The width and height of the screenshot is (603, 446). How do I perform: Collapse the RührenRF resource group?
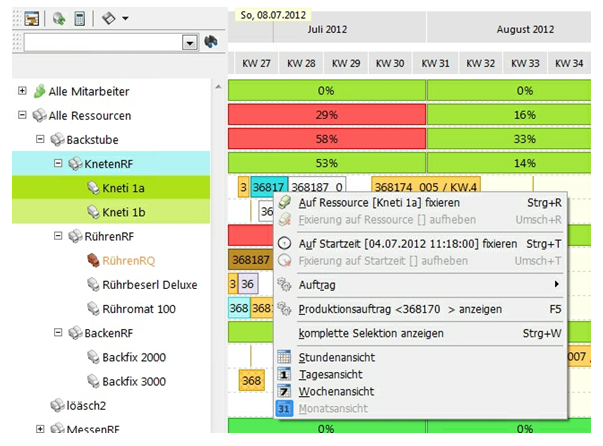[58, 237]
